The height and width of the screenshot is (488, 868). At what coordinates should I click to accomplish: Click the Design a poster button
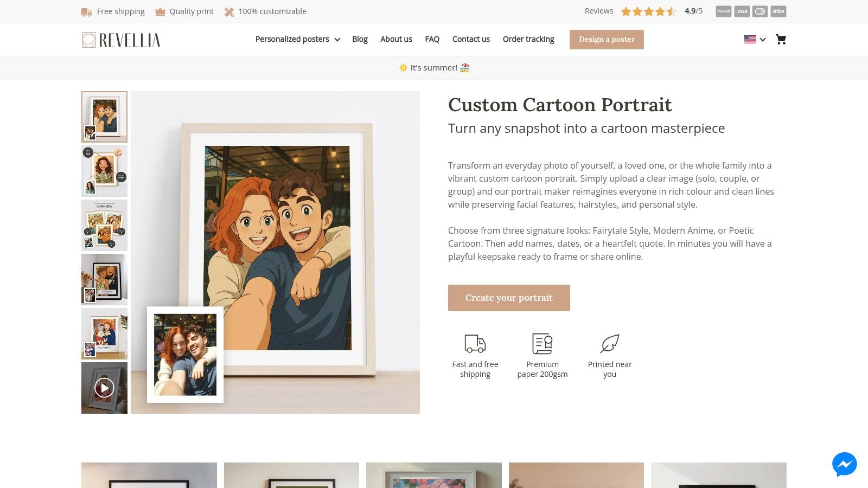[x=607, y=40]
